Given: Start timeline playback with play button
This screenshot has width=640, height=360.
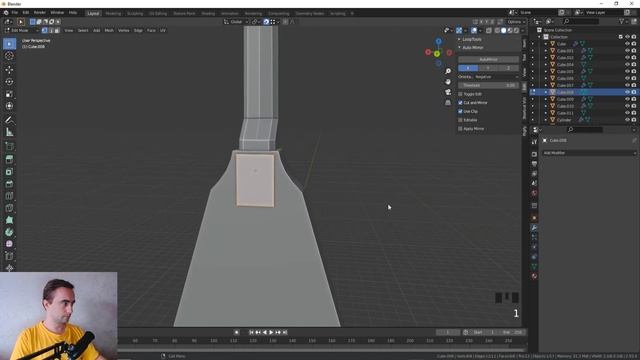Looking at the screenshot, I should tap(271, 332).
